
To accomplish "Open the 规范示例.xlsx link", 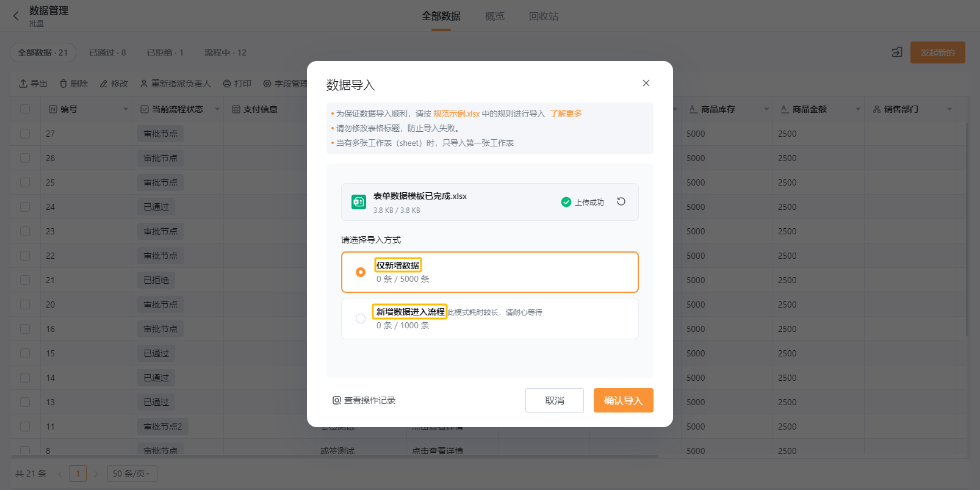I will pos(456,113).
